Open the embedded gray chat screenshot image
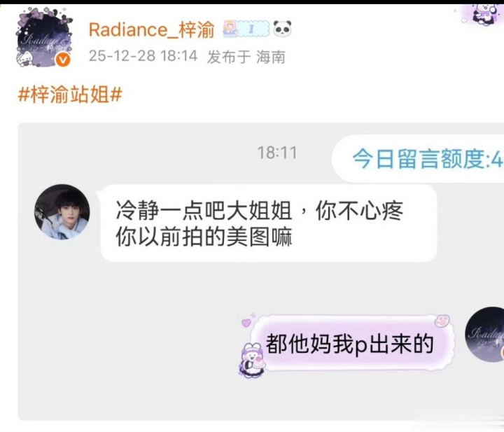 click(260, 272)
